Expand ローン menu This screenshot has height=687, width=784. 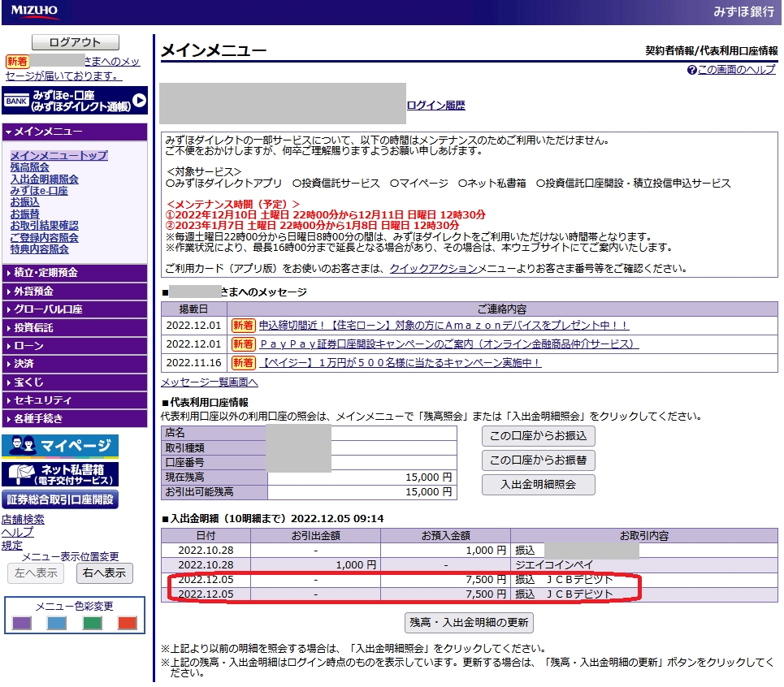[x=75, y=346]
